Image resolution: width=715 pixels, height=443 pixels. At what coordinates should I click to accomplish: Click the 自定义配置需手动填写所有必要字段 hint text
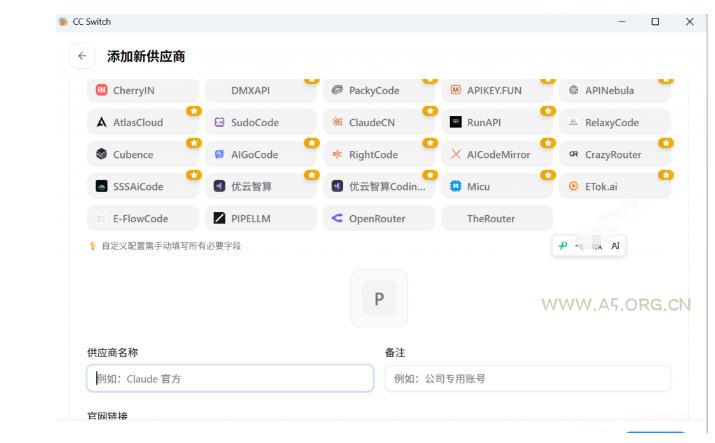click(x=171, y=246)
